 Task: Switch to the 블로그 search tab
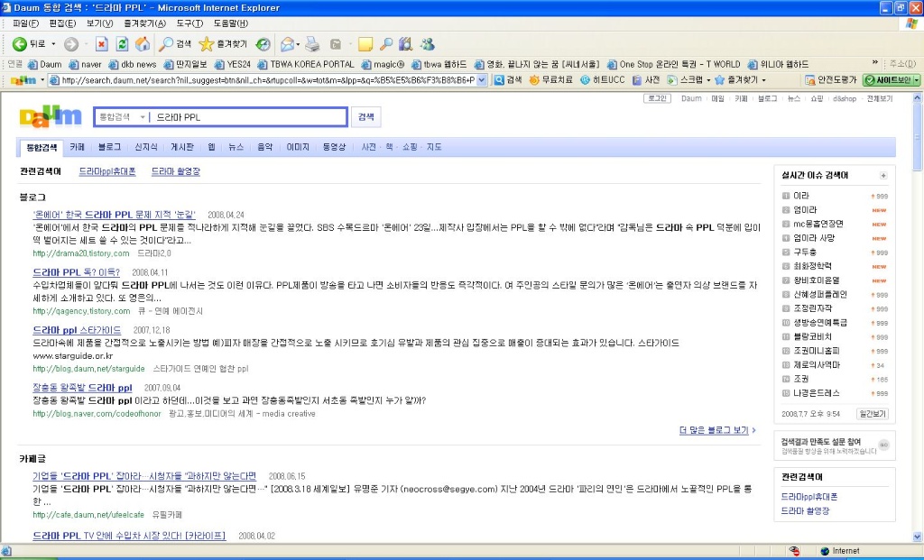tap(109, 147)
